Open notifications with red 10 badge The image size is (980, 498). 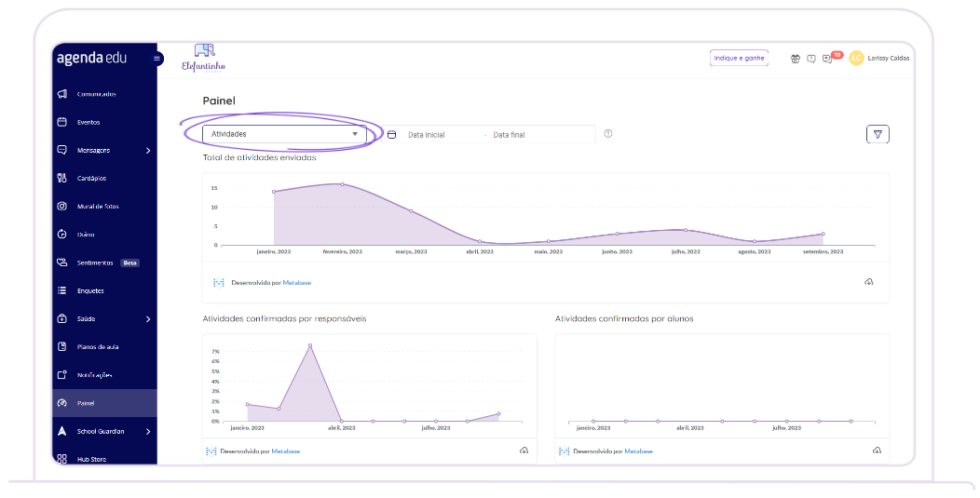click(828, 58)
